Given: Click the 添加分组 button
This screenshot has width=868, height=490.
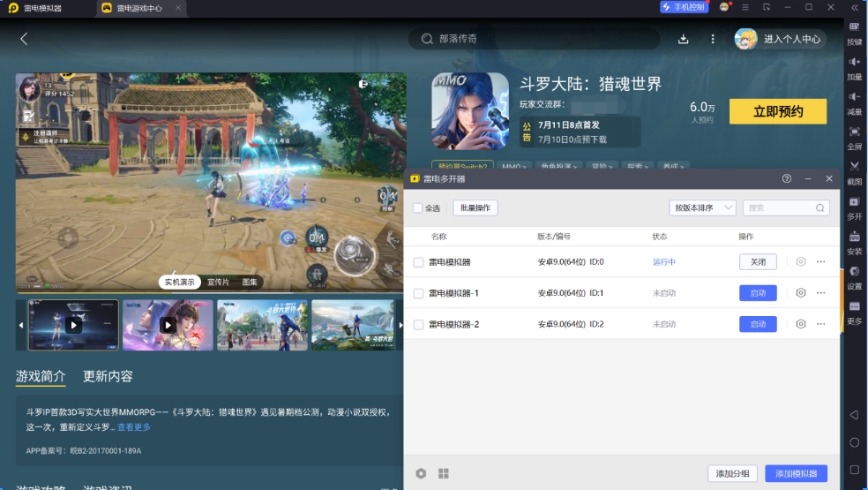Looking at the screenshot, I should 732,473.
